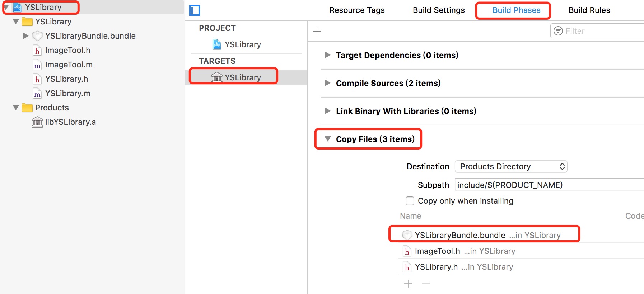Expand YSLibraryBundle.bundle in navigator
The width and height of the screenshot is (644, 294).
25,36
